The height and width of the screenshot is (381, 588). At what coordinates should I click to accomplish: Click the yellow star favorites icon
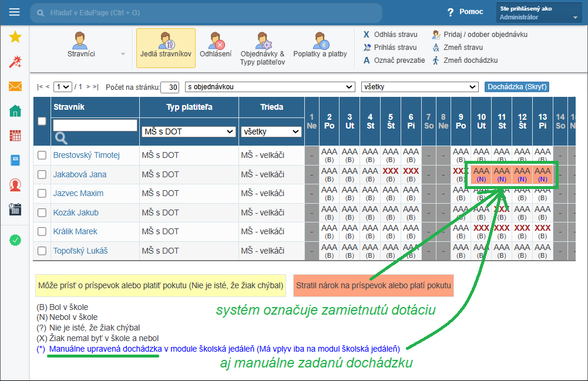click(15, 38)
